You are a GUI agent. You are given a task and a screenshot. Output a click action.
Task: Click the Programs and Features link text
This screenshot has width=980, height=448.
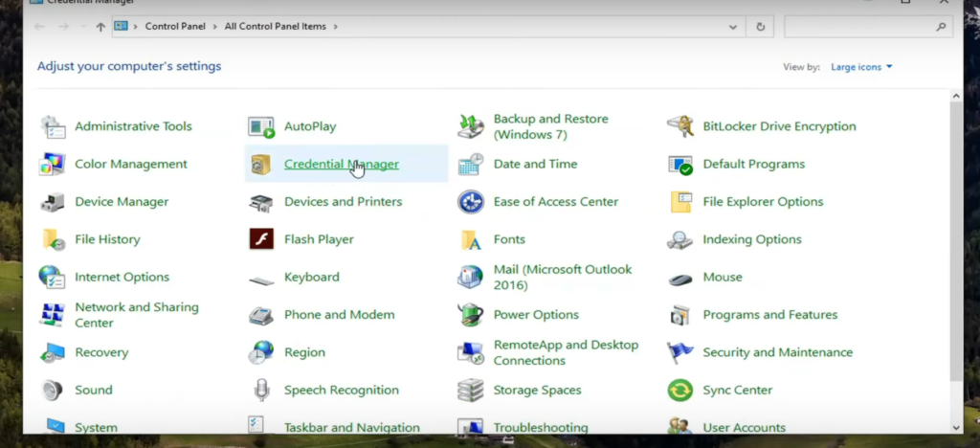[770, 315]
